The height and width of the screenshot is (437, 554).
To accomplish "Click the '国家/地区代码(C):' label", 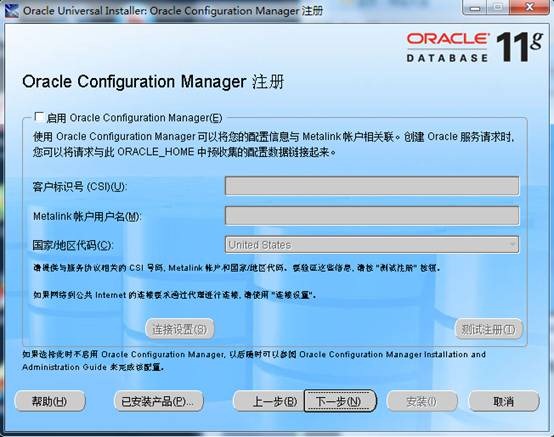I will coord(73,245).
